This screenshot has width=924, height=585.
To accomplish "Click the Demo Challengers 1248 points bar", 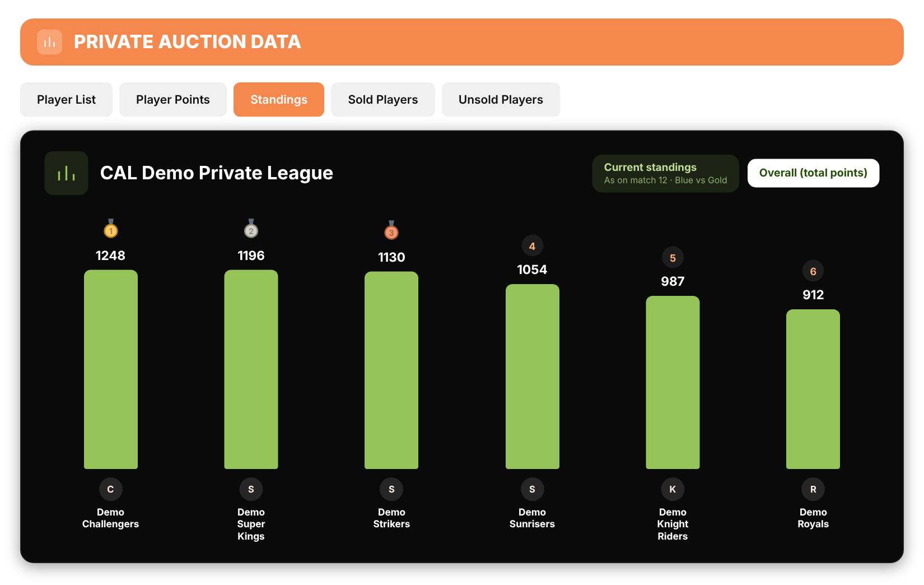I will 111,369.
